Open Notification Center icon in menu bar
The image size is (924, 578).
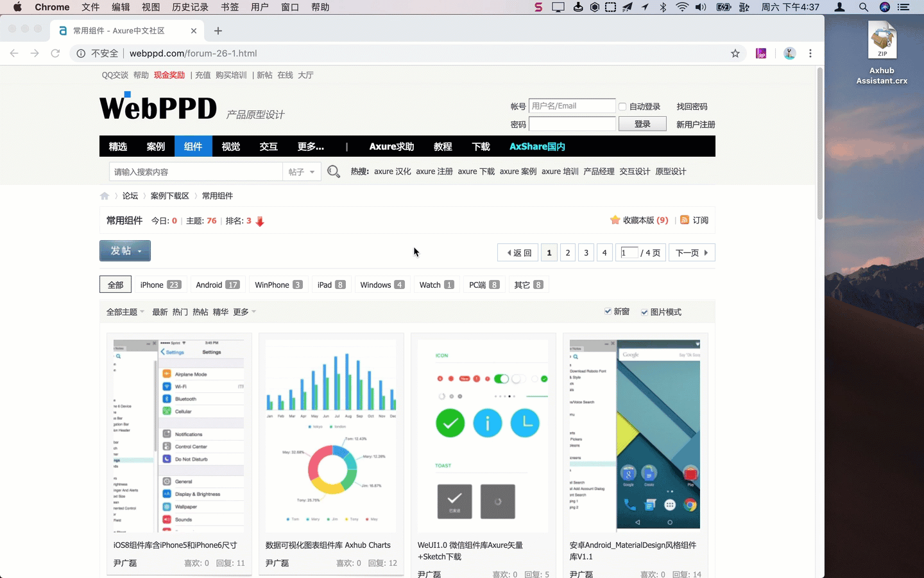click(903, 7)
